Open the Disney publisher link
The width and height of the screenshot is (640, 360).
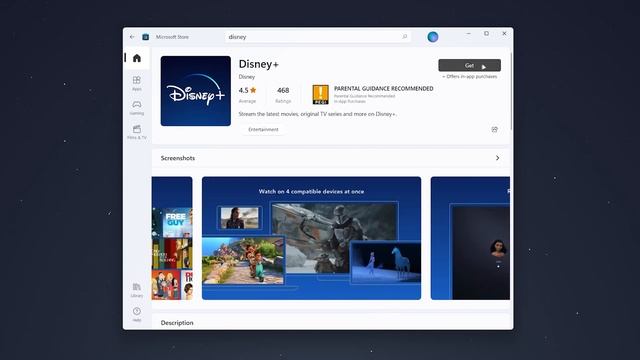[x=247, y=77]
